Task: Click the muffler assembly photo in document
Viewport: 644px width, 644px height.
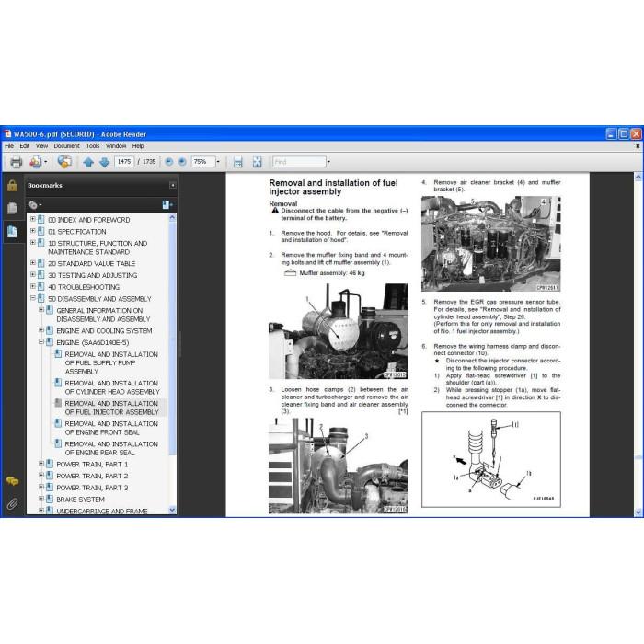Action: (x=338, y=331)
